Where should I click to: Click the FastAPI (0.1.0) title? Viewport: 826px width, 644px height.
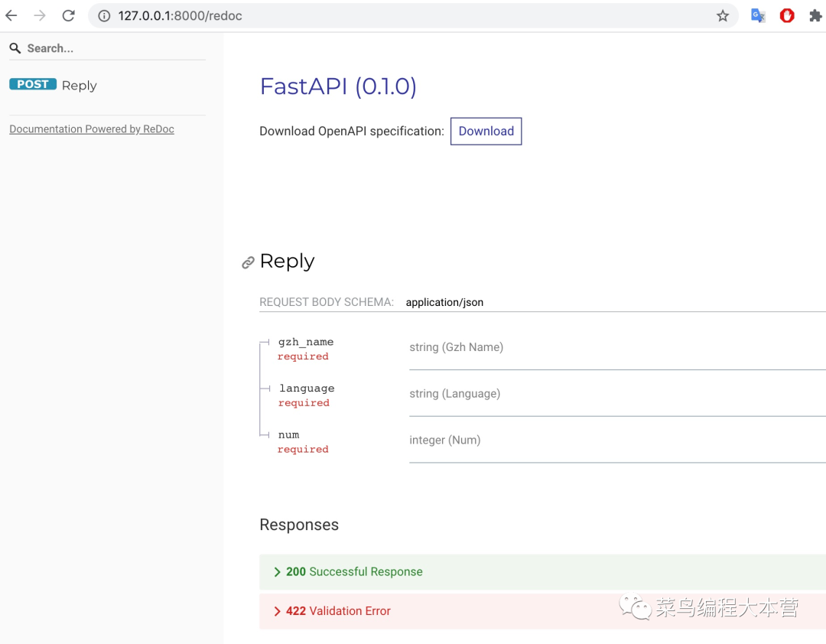338,86
